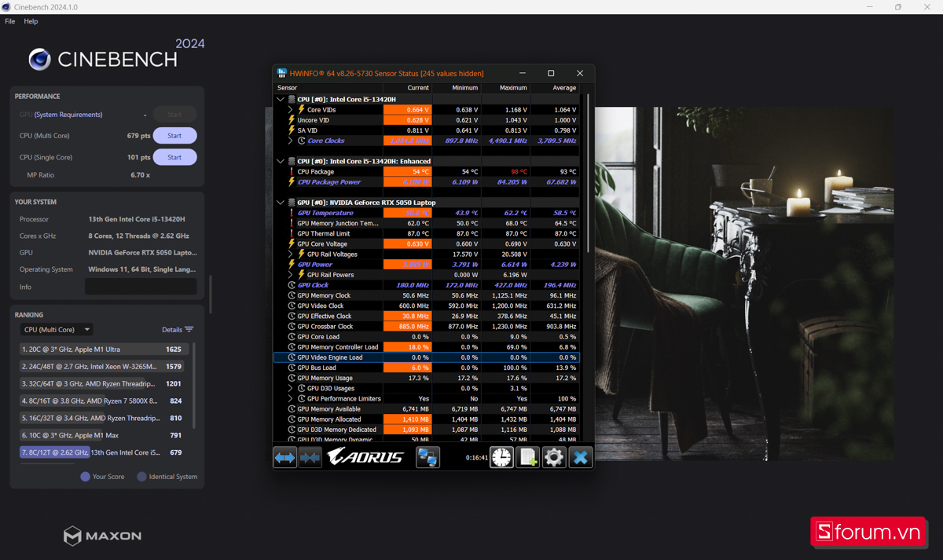Click the Current column header
The image size is (943, 560).
coord(407,88)
